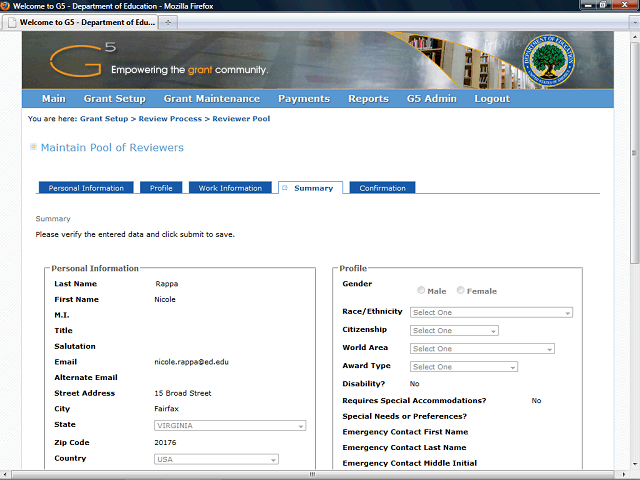The image size is (640, 480).
Task: Open the Citizenship dropdown
Action: tap(453, 330)
